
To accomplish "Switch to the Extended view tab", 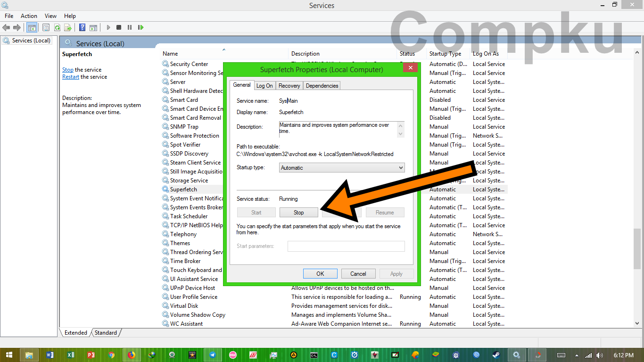I will (x=75, y=333).
